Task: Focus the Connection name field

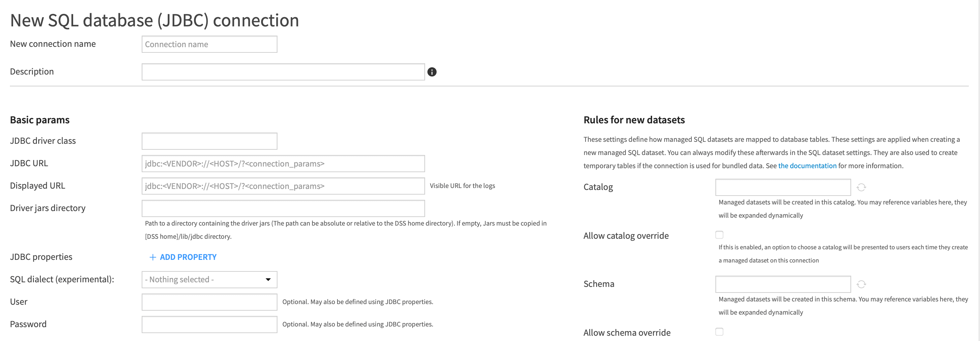Action: (209, 44)
